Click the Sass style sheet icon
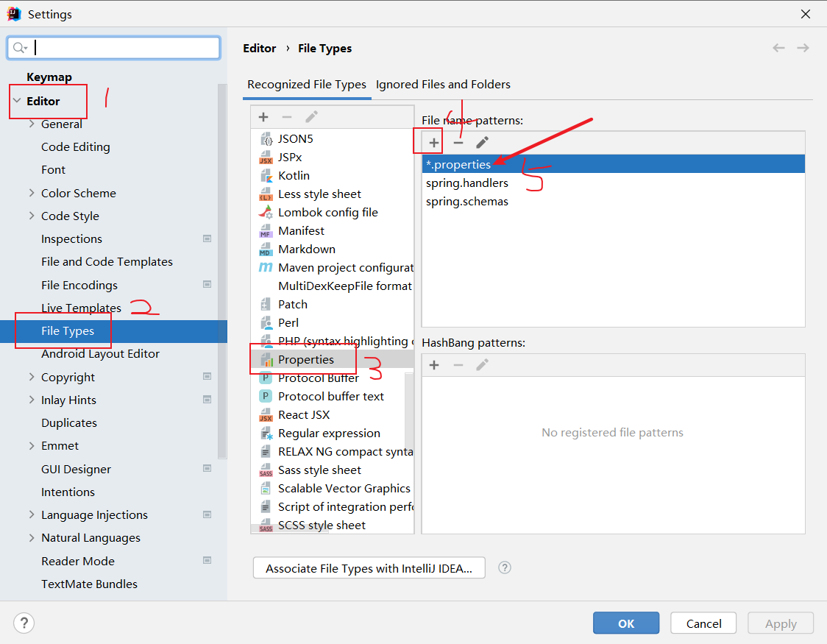The width and height of the screenshot is (827, 644). coord(266,470)
